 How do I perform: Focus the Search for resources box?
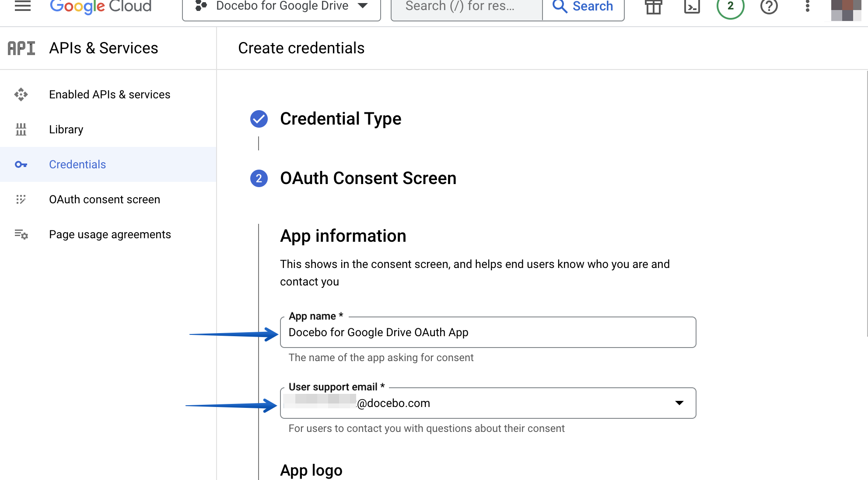pyautogui.click(x=464, y=6)
